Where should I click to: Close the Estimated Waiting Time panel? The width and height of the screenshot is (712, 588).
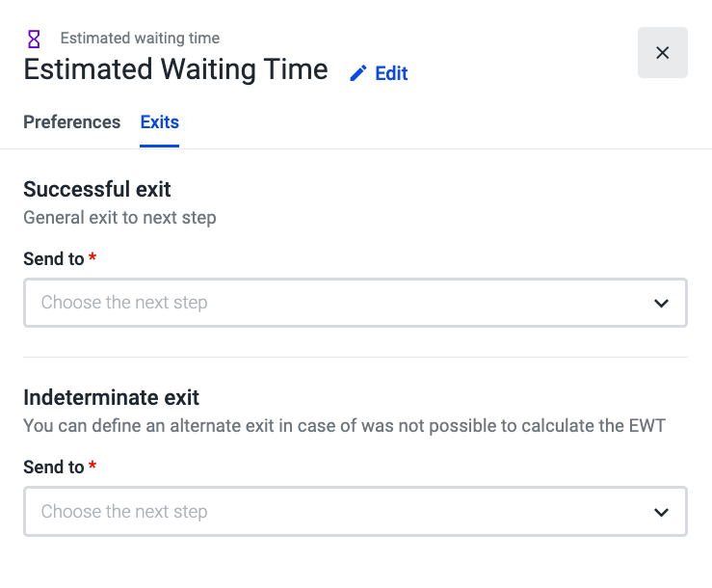663,53
